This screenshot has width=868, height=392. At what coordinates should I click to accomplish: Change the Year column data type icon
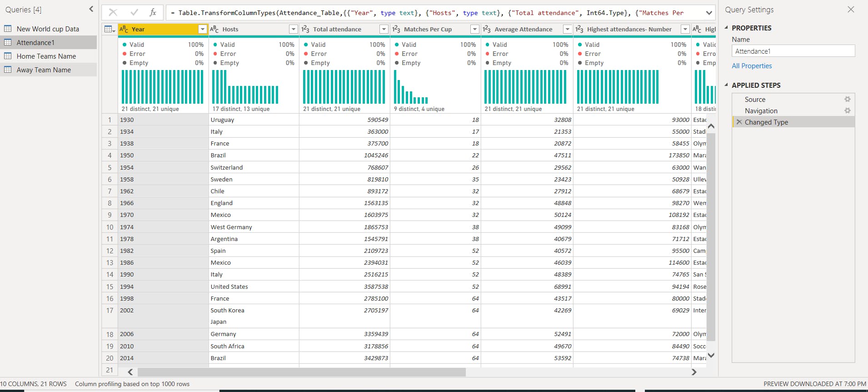pos(124,29)
